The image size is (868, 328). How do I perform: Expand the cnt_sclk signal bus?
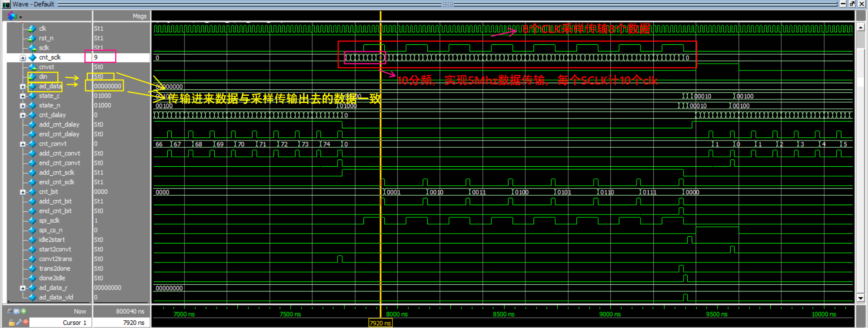[x=23, y=58]
